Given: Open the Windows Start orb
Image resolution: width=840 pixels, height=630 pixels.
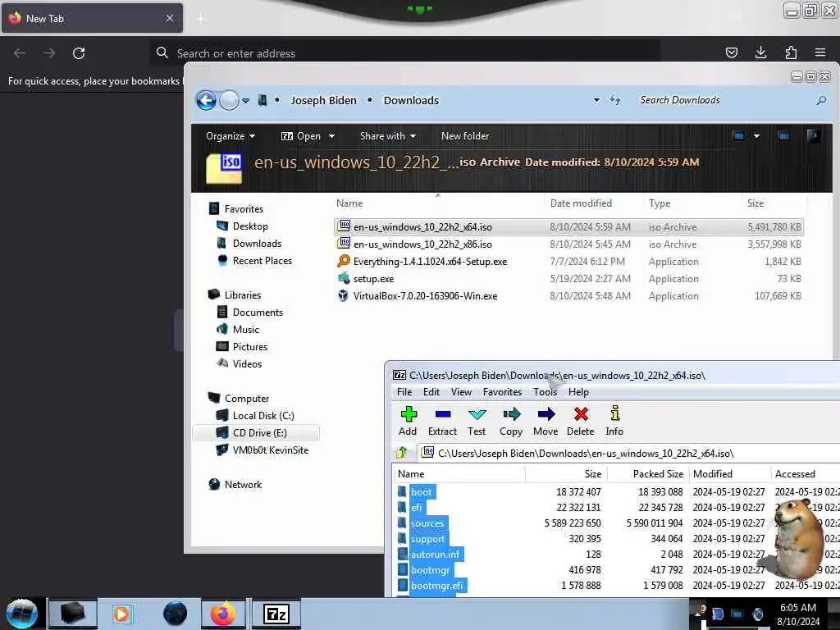Looking at the screenshot, I should click(22, 614).
